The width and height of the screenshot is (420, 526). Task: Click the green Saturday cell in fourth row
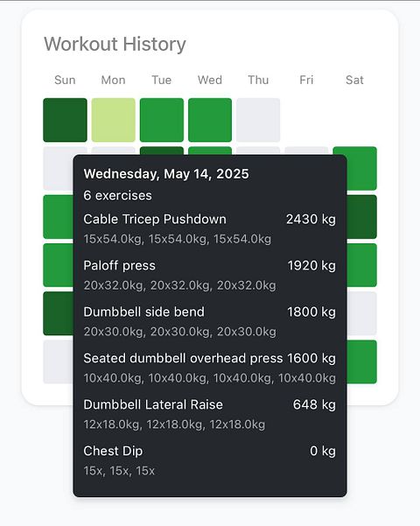362,265
